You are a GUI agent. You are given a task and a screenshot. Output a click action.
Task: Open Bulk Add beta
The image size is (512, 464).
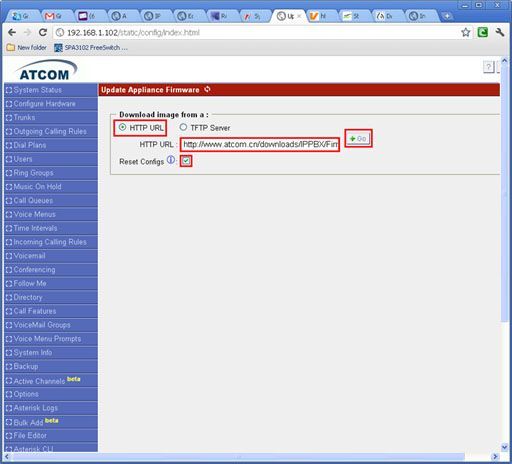point(51,422)
